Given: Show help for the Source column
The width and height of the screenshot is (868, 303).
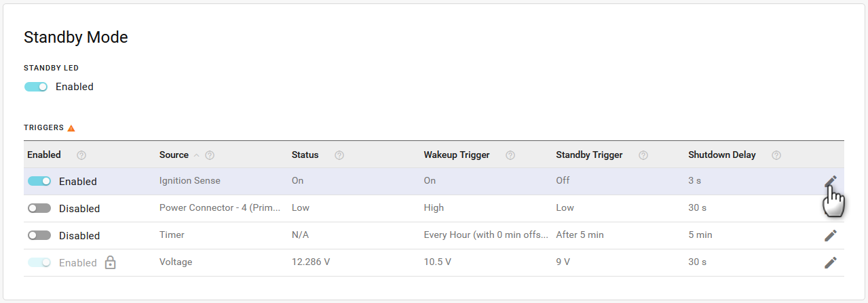Looking at the screenshot, I should (x=210, y=155).
